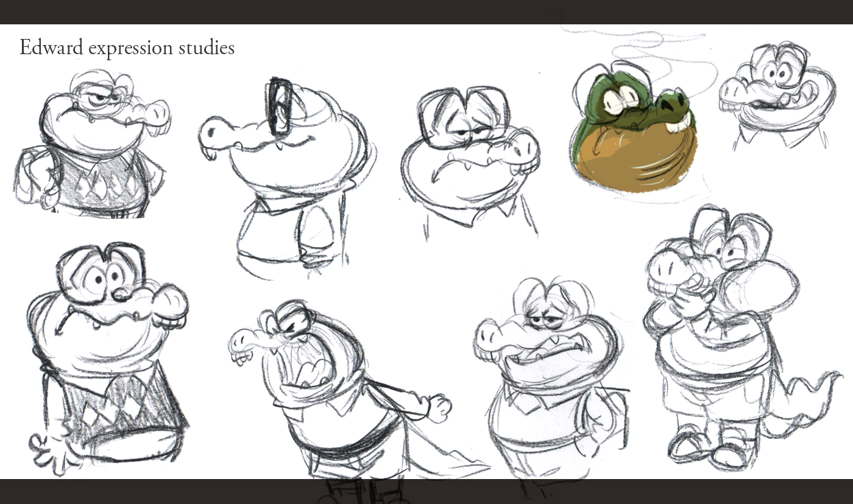
Task: Click the clenched fist of yelling Edward
Action: [439, 408]
